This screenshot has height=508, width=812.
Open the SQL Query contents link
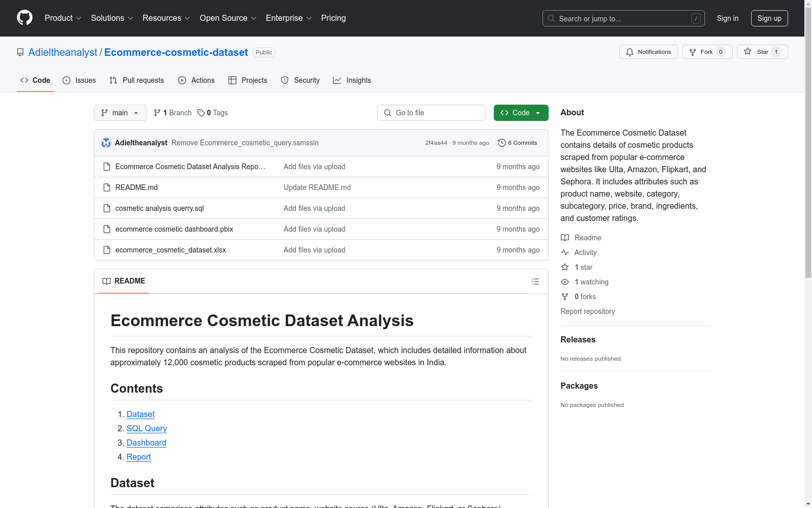[x=147, y=429]
